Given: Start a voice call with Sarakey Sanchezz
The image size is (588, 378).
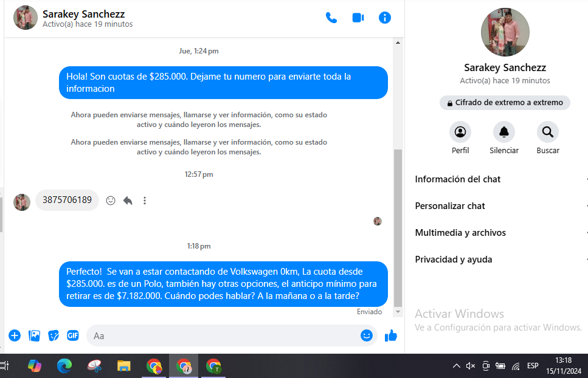Looking at the screenshot, I should point(331,18).
